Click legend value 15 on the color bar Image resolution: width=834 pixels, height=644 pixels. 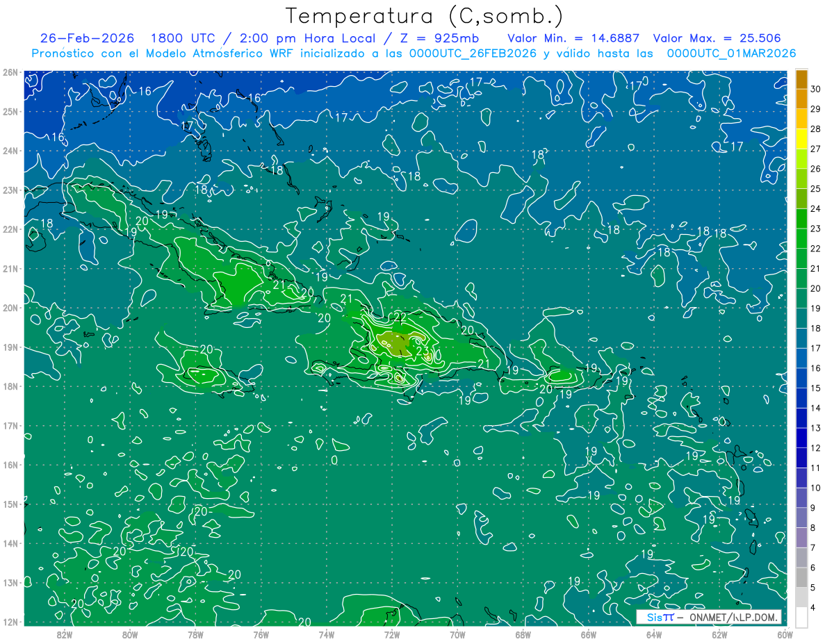817,388
